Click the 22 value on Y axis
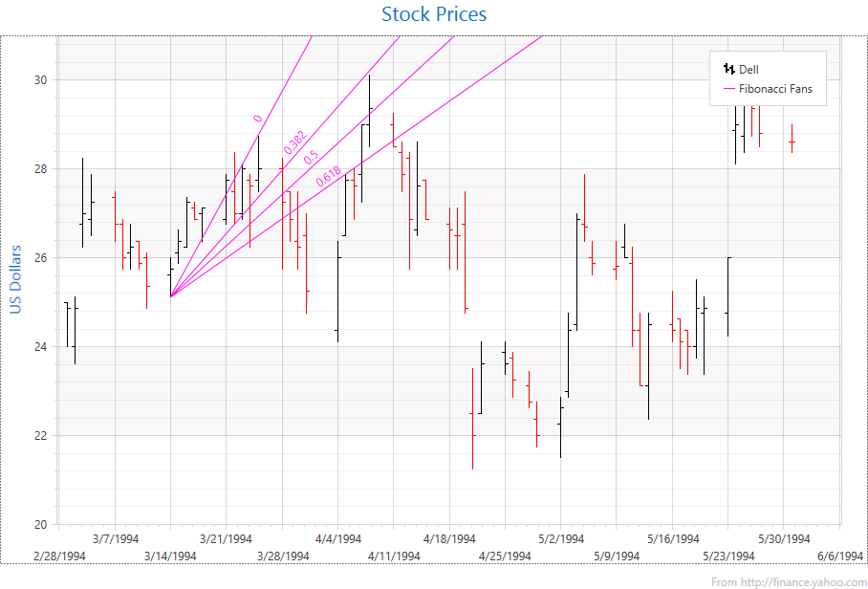The width and height of the screenshot is (868, 589). click(x=42, y=436)
